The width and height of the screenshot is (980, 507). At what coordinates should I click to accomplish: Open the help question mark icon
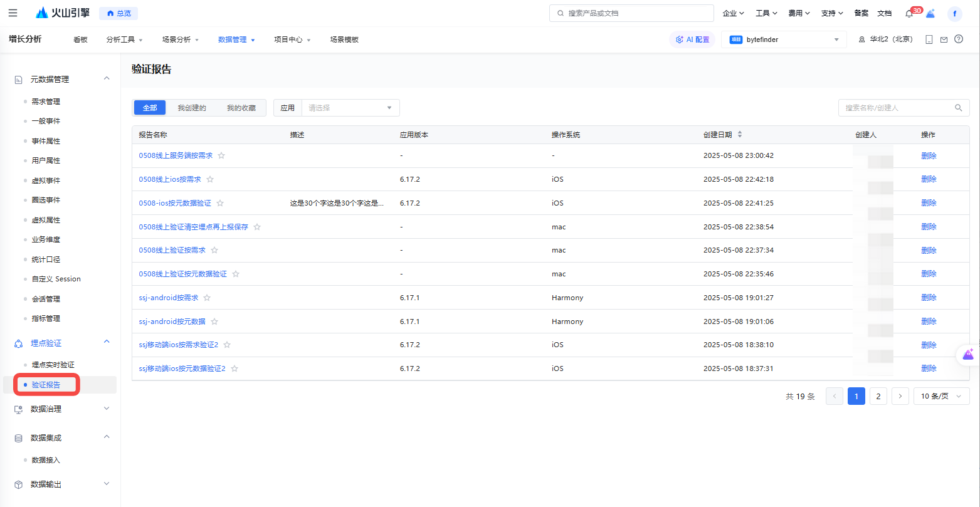pos(959,39)
